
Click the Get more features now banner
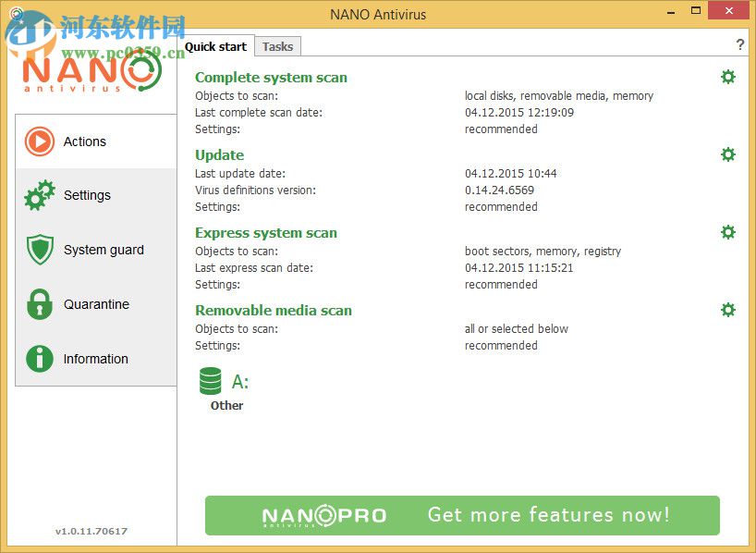(462, 515)
